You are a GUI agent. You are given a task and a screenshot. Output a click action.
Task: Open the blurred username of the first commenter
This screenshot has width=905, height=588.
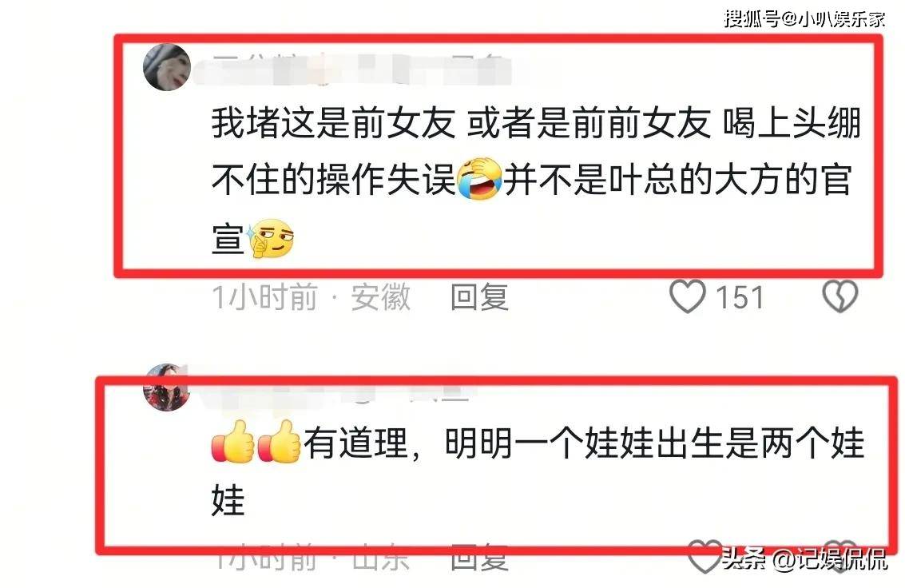click(353, 70)
